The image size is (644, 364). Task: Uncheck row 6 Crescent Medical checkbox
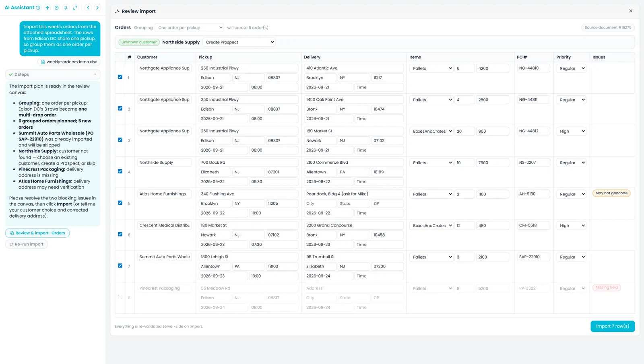[120, 234]
